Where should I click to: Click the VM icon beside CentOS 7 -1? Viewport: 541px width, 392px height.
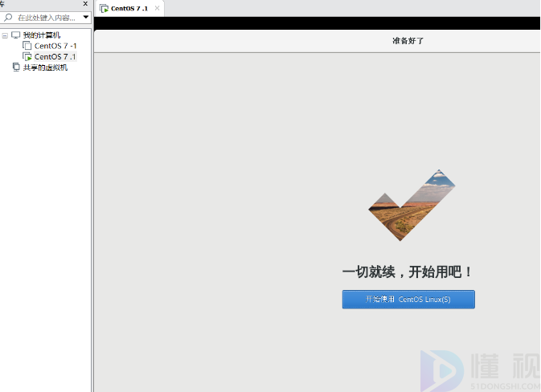click(x=27, y=47)
